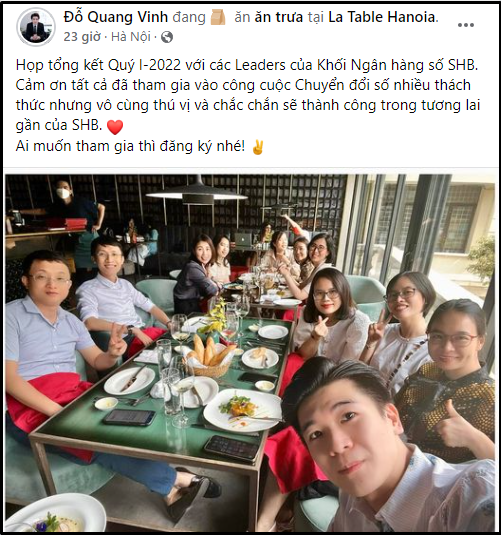The height and width of the screenshot is (535, 501).
Task: Click Đỗ Quang Vinh's round profile picture
Action: [35, 27]
